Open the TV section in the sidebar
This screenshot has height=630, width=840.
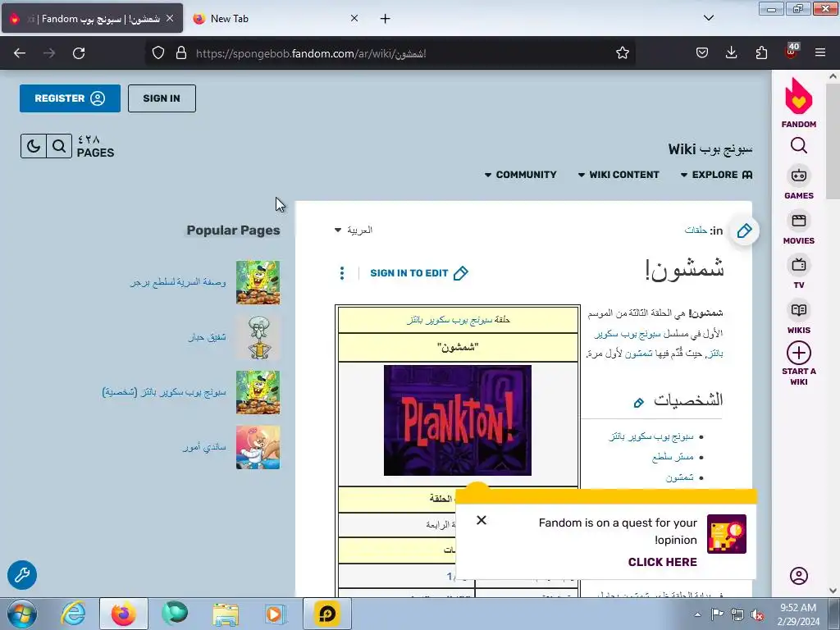tap(798, 272)
